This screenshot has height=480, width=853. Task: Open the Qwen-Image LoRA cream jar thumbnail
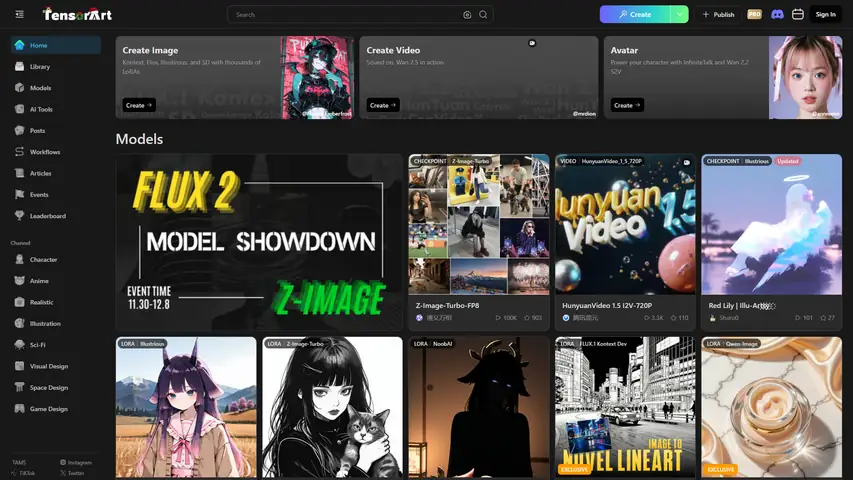771,407
